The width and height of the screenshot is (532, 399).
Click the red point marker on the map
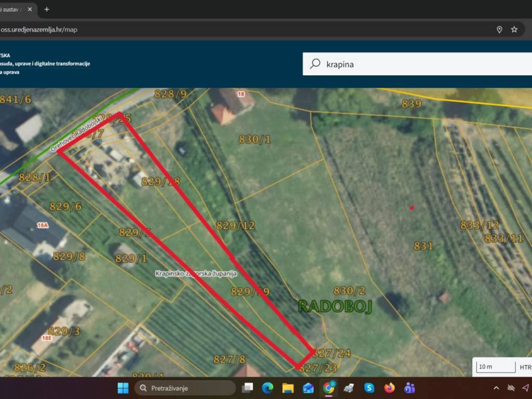pyautogui.click(x=411, y=208)
